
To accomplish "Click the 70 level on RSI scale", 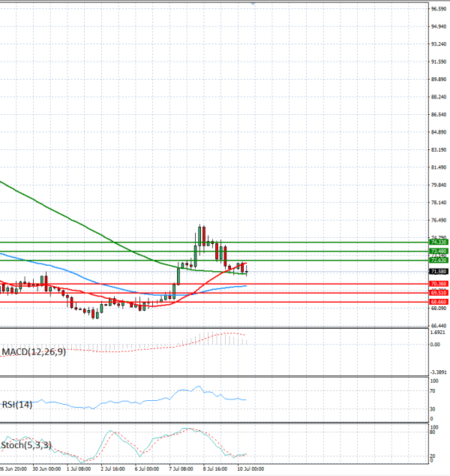I will [x=433, y=391].
